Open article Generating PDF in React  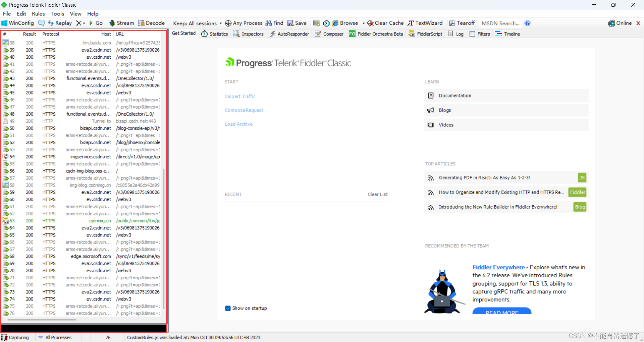[506, 178]
